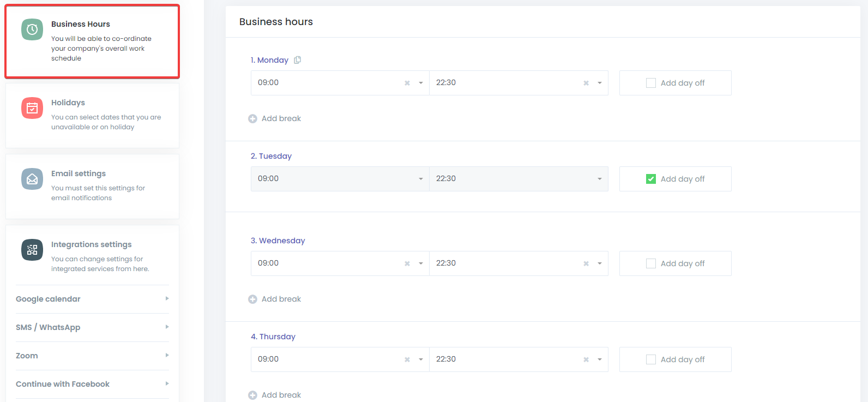Clear Monday start time with the x icon
868x402 pixels.
407,83
